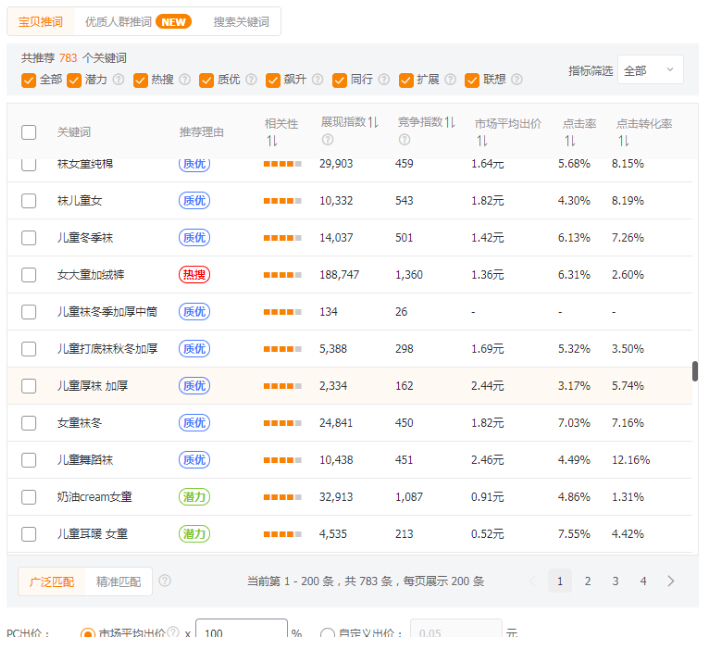Go to next page arrow
Image resolution: width=701 pixels, height=645 pixels.
[670, 581]
